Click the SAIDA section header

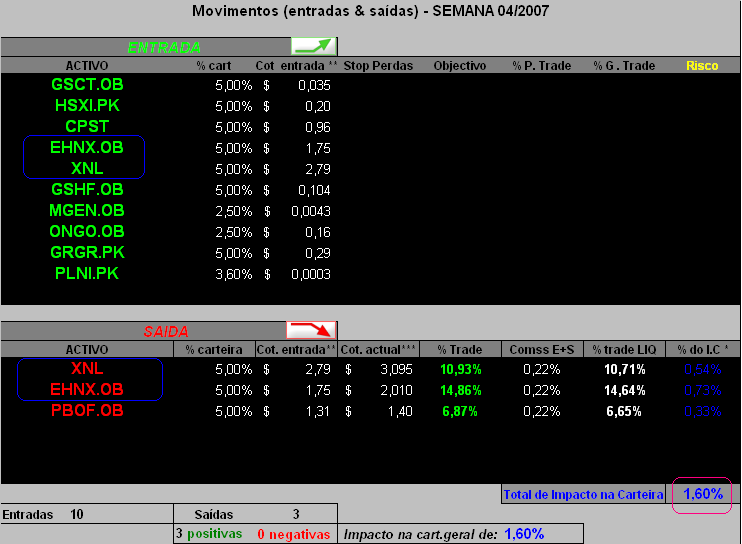(x=166, y=331)
